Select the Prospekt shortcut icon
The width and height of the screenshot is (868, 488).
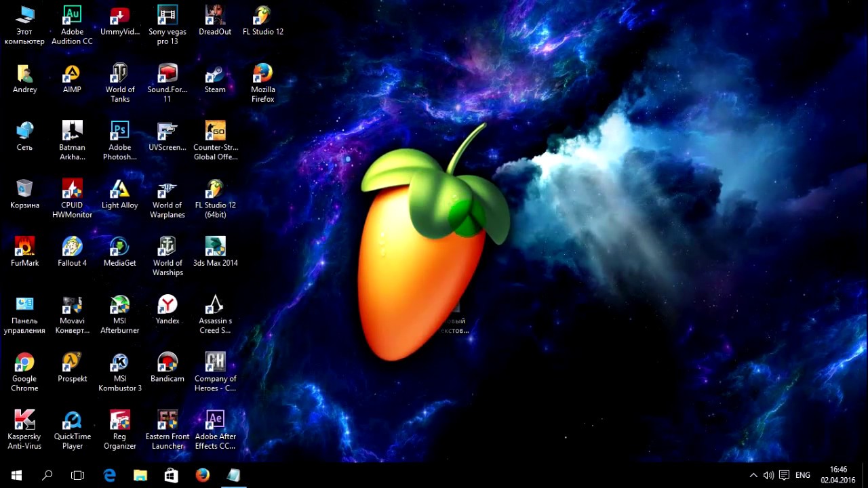pyautogui.click(x=72, y=367)
